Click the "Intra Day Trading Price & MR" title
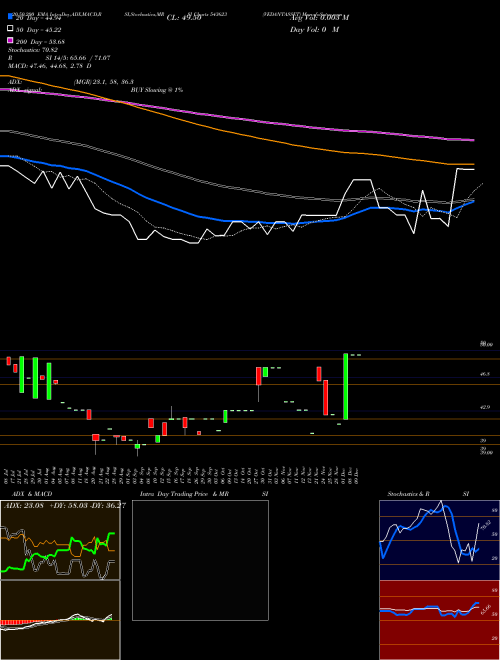Image resolution: width=500 pixels, height=660 pixels. 184,494
